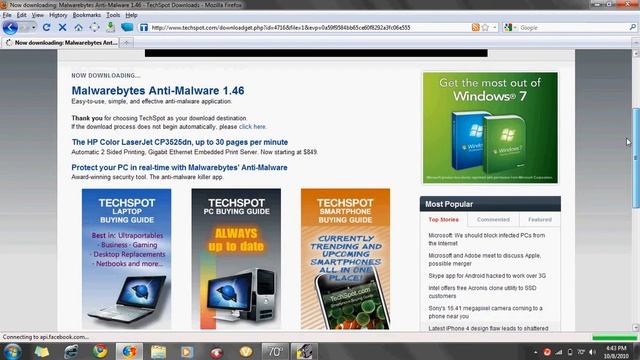This screenshot has width=640, height=360.
Task: Open the TechSpot Smartphone Buying Guide banner
Action: tap(345, 259)
